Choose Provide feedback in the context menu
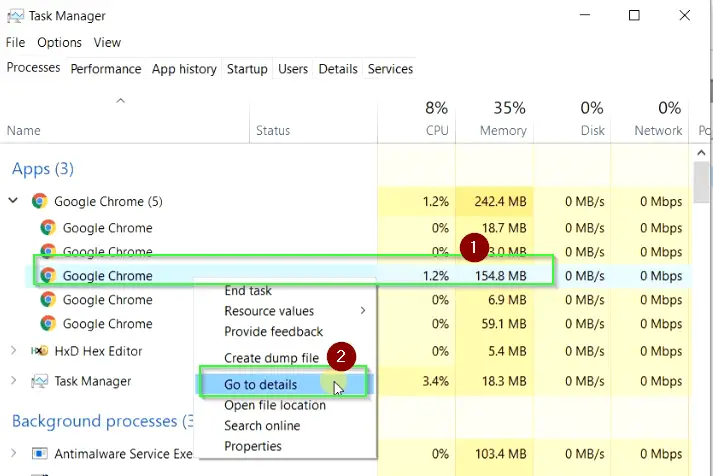Image resolution: width=713 pixels, height=476 pixels. click(274, 331)
